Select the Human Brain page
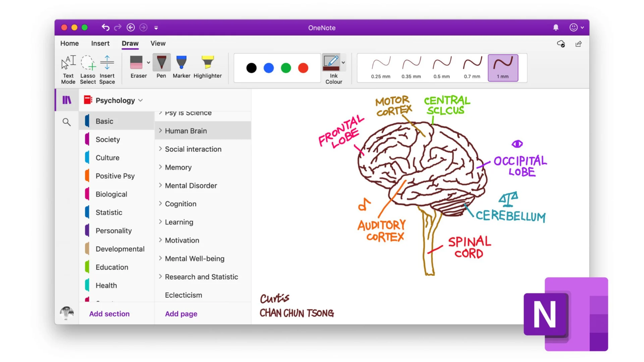The image size is (644, 362). [x=186, y=131]
